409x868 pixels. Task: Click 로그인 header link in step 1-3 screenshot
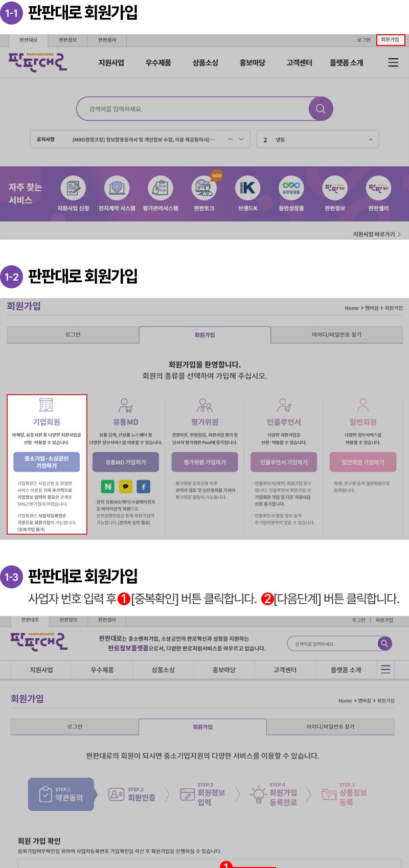pyautogui.click(x=359, y=620)
